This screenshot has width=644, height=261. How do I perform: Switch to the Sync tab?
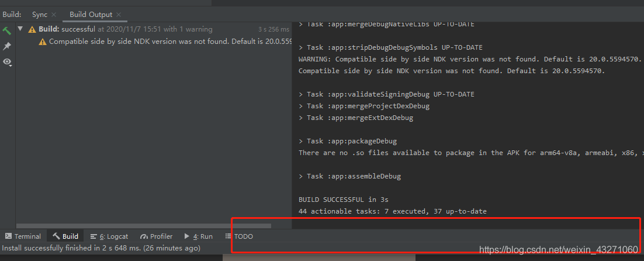click(x=39, y=15)
